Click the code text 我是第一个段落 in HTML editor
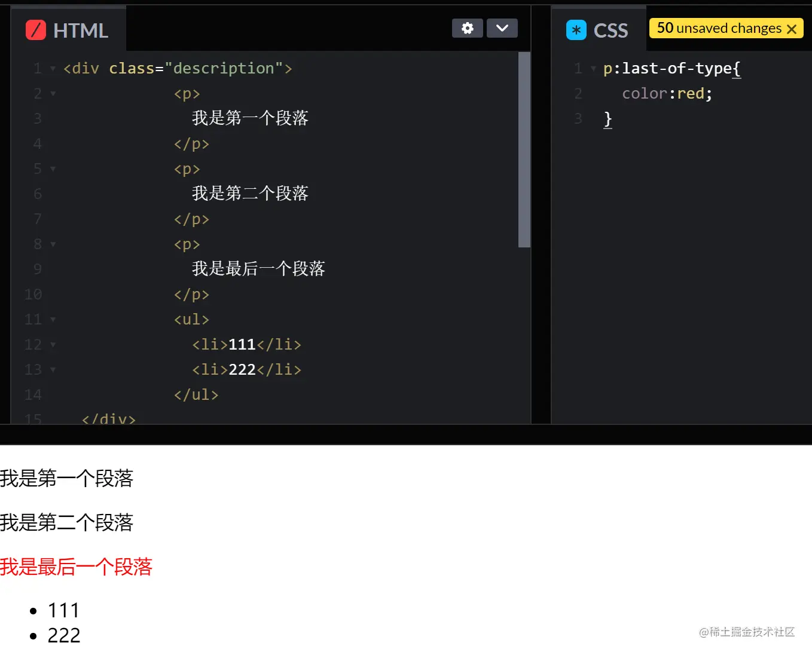Screen dimensions: 812x655 point(250,118)
